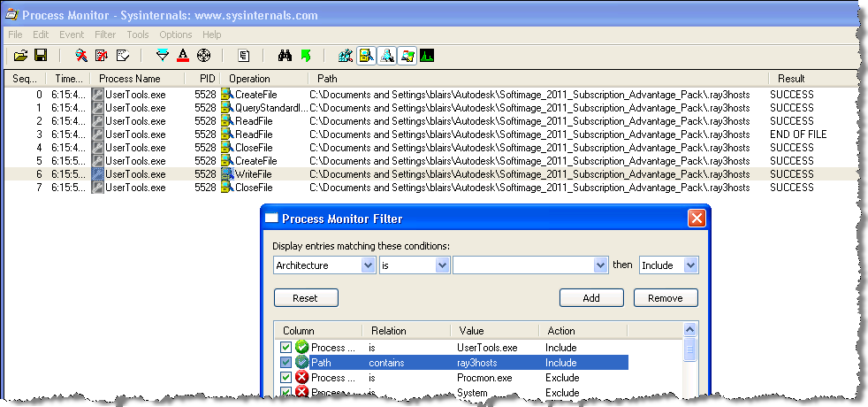The image size is (868, 407).
Task: Click the Highlight red-underlined A icon
Action: [183, 56]
